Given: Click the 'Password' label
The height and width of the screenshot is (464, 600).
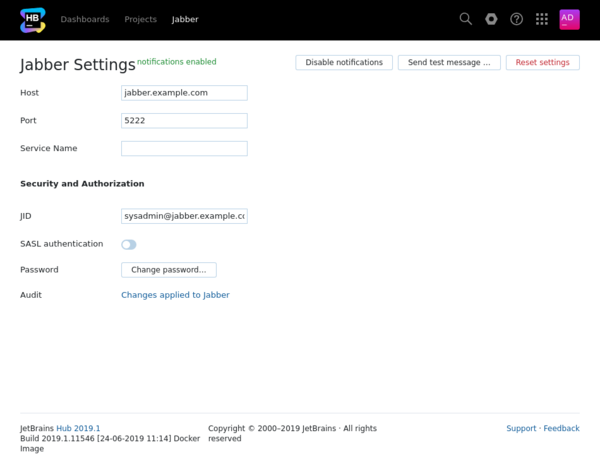Looking at the screenshot, I should pos(39,270).
